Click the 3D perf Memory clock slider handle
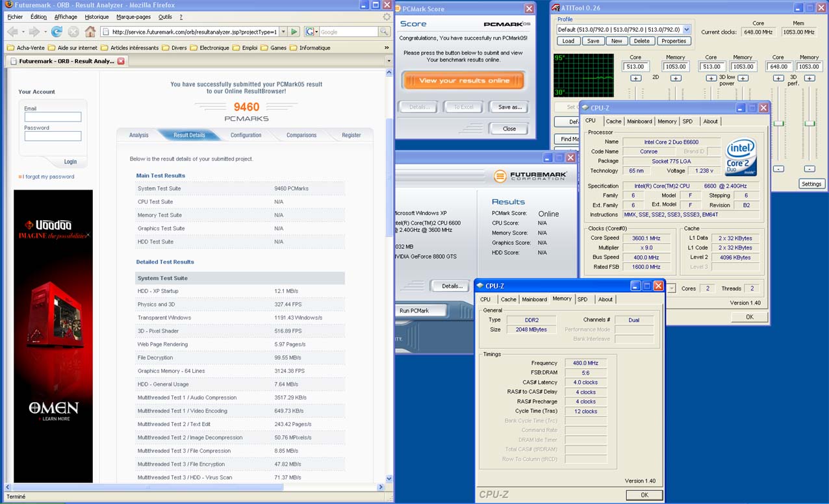Screen dimensions: 829x504 [x=810, y=123]
